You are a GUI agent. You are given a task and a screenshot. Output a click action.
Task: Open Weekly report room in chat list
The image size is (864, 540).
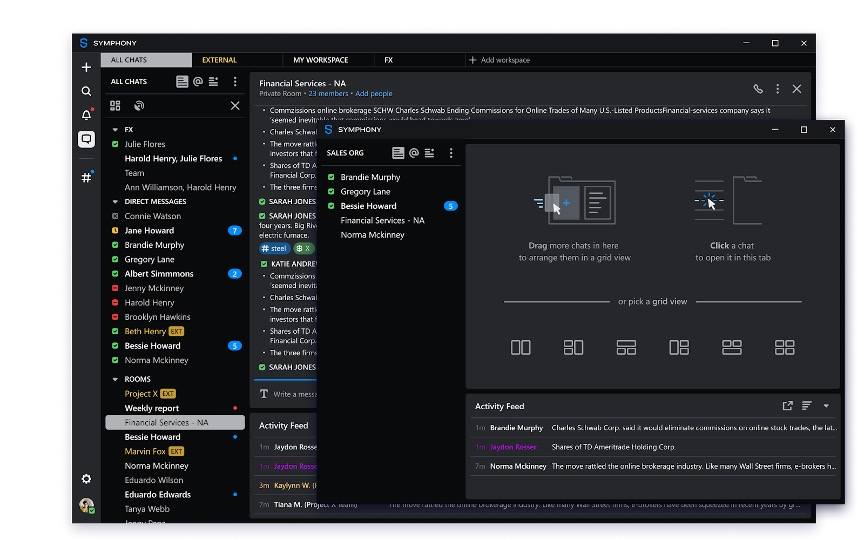point(152,408)
